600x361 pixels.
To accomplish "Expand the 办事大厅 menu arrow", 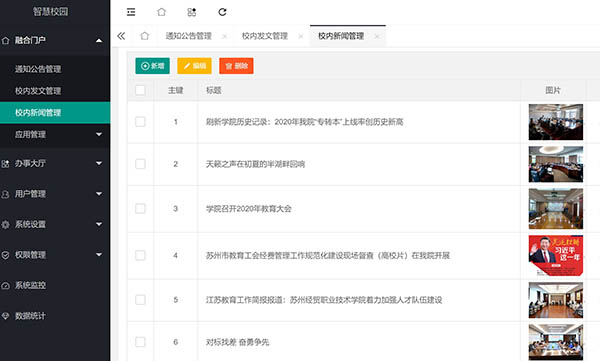I will tap(99, 163).
